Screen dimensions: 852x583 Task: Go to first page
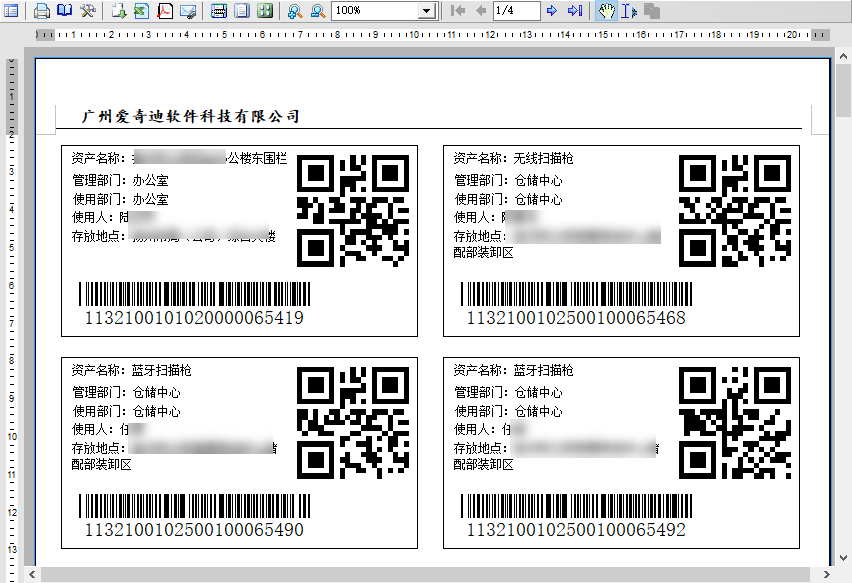pyautogui.click(x=458, y=10)
